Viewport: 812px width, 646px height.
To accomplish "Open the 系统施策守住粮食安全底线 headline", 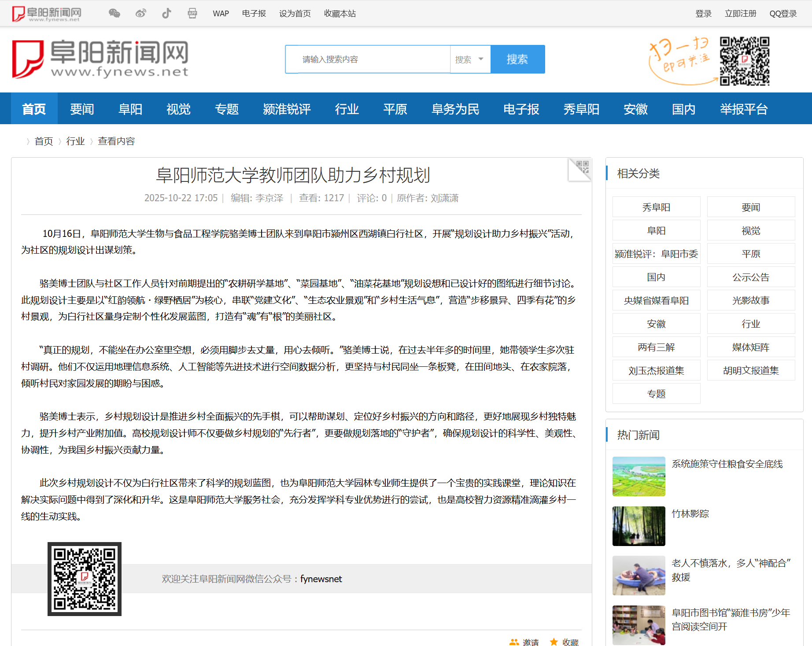I will point(727,464).
